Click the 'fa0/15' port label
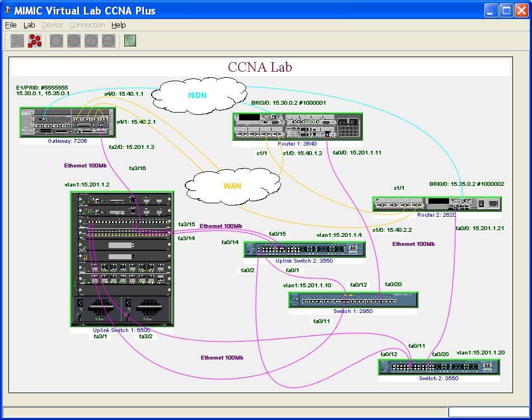 tap(277, 234)
